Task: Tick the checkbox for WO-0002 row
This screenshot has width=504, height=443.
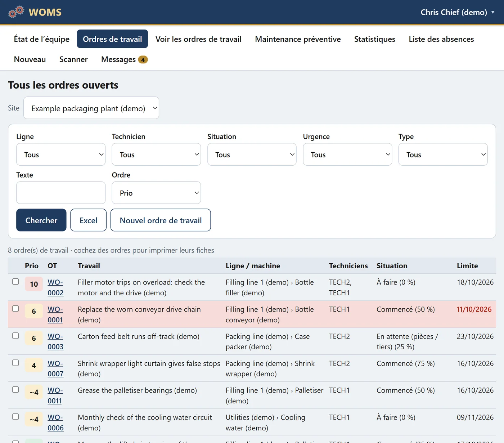Action: tap(15, 282)
